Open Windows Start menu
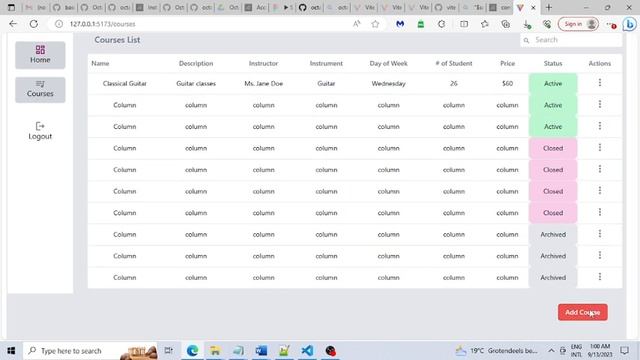The width and height of the screenshot is (640, 360). pos(11,351)
